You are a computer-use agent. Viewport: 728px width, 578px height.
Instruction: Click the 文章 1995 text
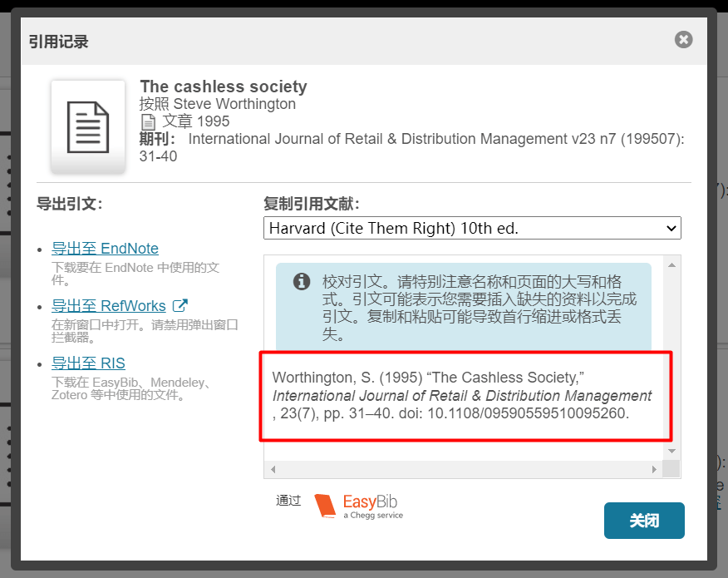click(x=195, y=121)
